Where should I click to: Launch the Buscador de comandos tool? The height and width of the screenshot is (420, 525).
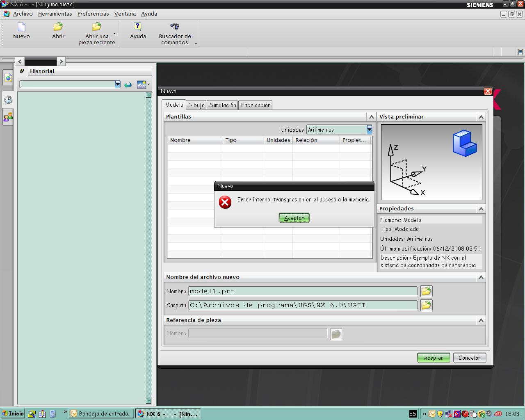[x=175, y=34]
